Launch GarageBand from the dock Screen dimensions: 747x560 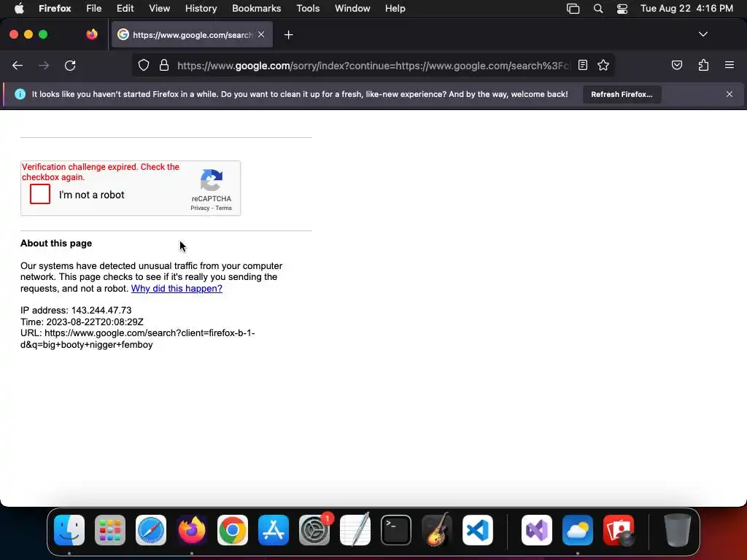(437, 530)
